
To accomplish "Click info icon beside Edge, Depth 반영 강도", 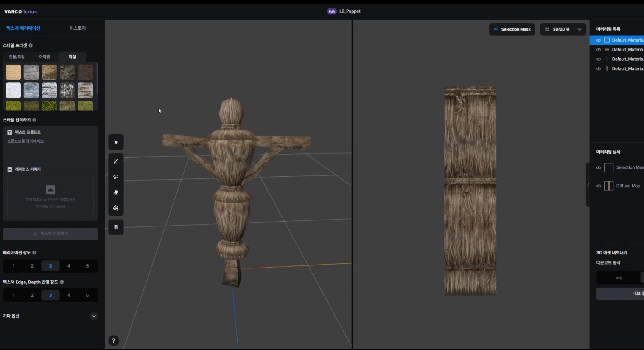I will 62,282.
